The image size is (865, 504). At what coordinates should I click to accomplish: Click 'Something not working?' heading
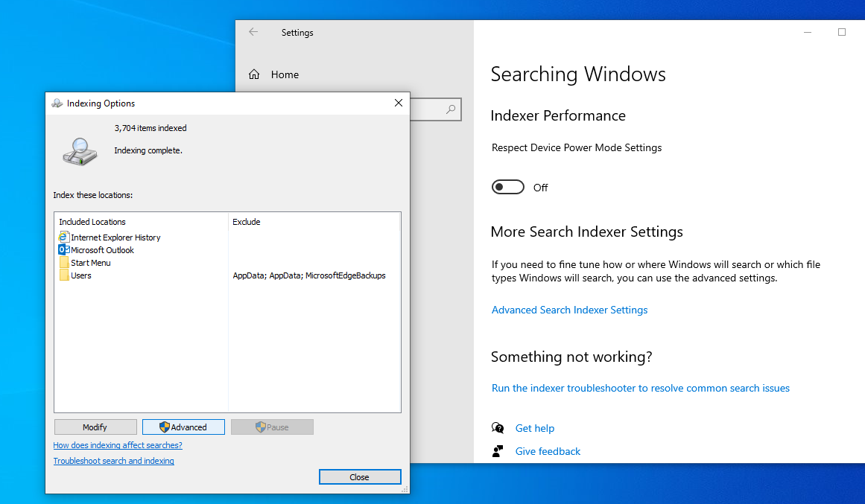pyautogui.click(x=571, y=357)
